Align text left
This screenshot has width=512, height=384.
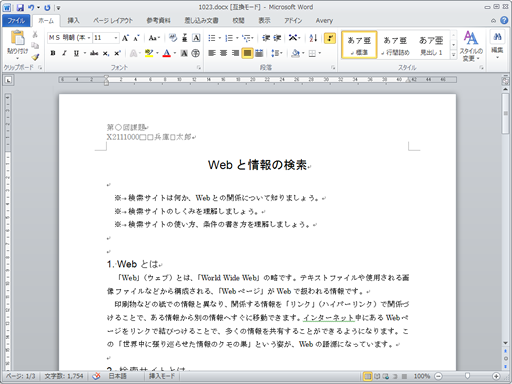[212, 53]
